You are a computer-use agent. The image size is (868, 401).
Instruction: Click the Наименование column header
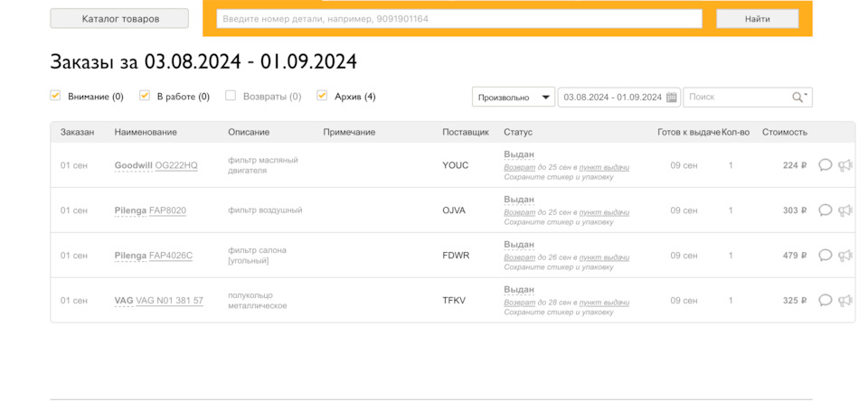[146, 132]
